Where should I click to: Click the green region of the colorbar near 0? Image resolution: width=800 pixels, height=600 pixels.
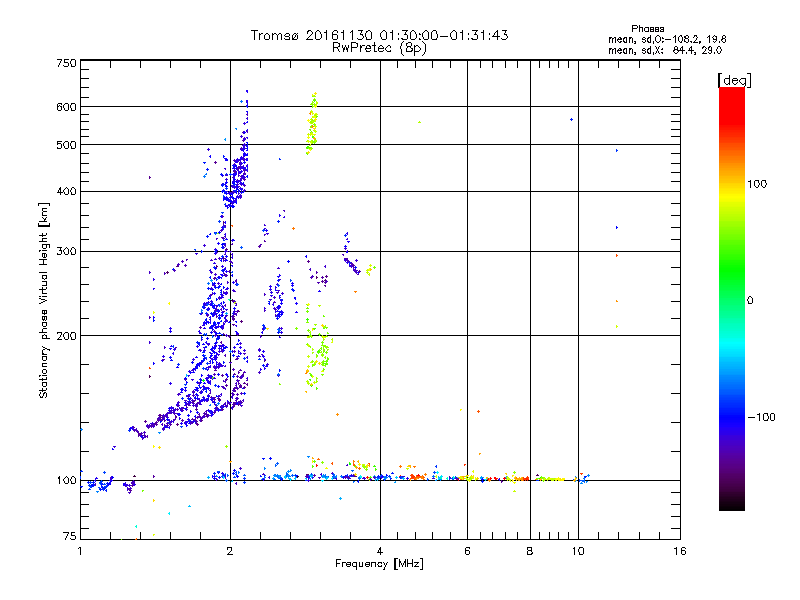pyautogui.click(x=732, y=286)
